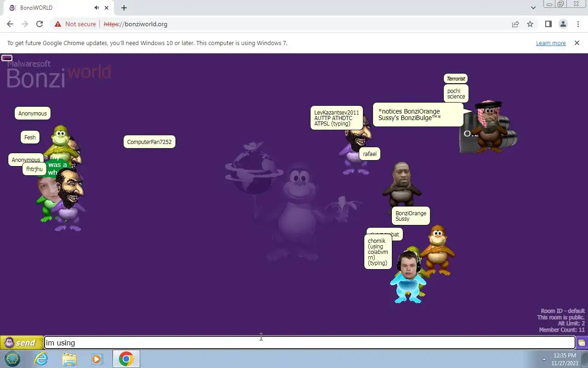Click the BonziOrange Sussy name tag
The width and height of the screenshot is (588, 368).
coord(411,216)
